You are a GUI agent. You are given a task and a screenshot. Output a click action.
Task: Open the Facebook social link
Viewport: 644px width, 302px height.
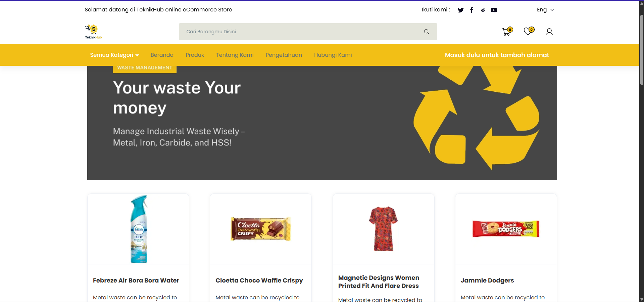[x=472, y=10]
